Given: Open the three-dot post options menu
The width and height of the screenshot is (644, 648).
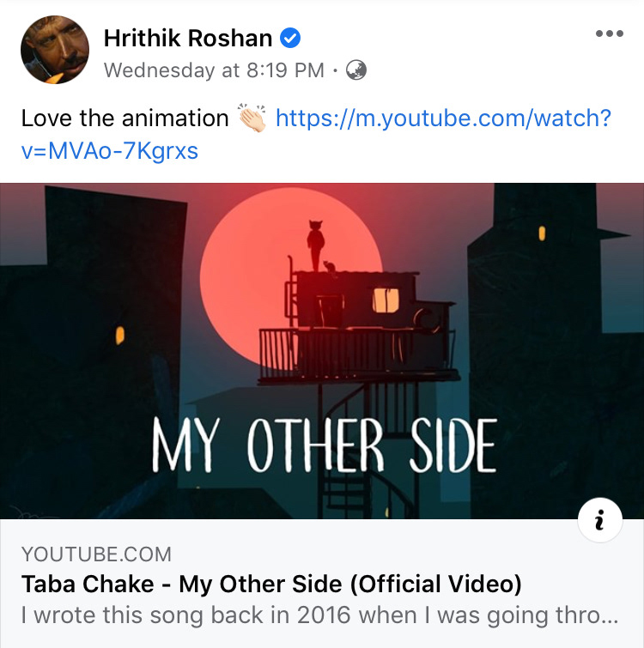Looking at the screenshot, I should pyautogui.click(x=610, y=33).
